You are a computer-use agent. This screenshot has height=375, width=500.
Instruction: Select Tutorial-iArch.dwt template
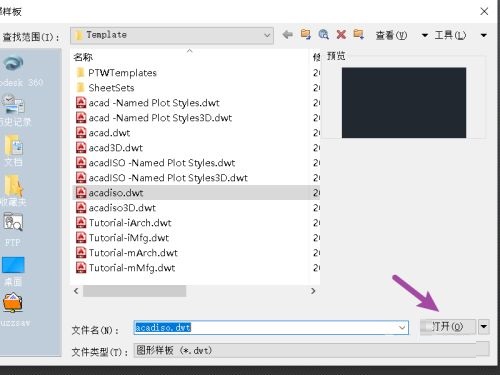click(124, 223)
